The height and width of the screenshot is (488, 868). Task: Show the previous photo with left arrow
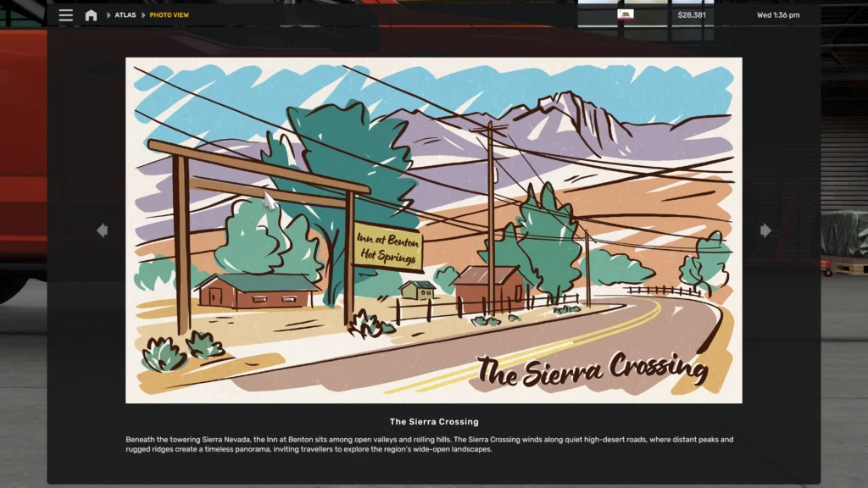tap(103, 230)
